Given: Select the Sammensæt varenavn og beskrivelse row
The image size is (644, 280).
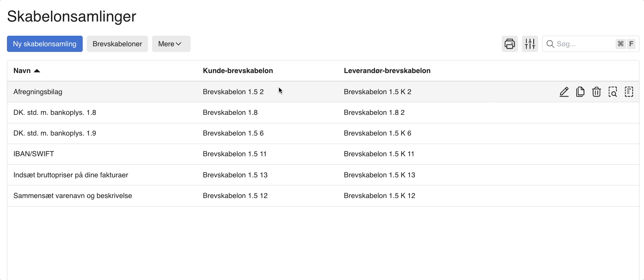Looking at the screenshot, I should tap(73, 195).
